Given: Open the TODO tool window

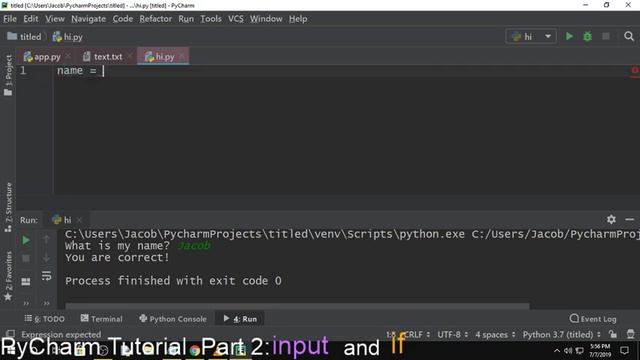Looking at the screenshot, I should pos(44,319).
